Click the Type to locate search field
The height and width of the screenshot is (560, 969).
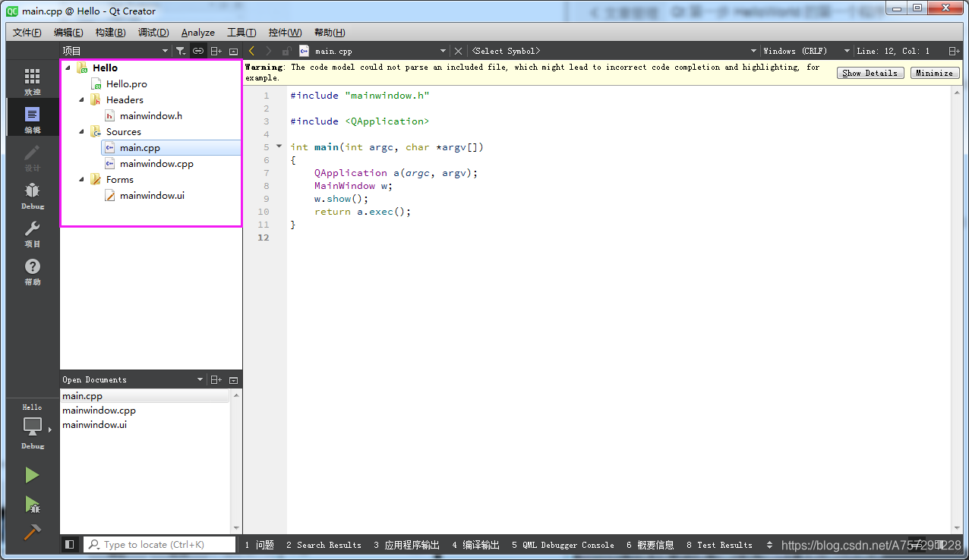pos(159,544)
